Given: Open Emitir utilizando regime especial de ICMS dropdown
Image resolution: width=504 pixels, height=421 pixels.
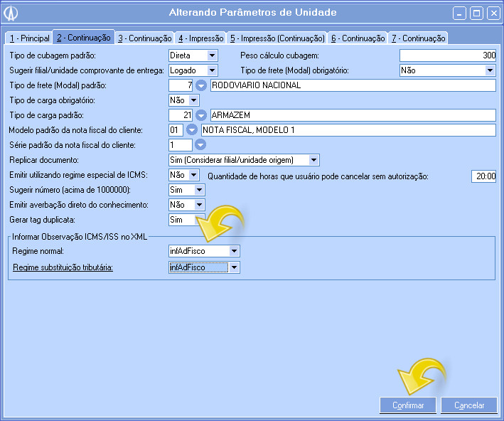Looking at the screenshot, I should tap(194, 175).
